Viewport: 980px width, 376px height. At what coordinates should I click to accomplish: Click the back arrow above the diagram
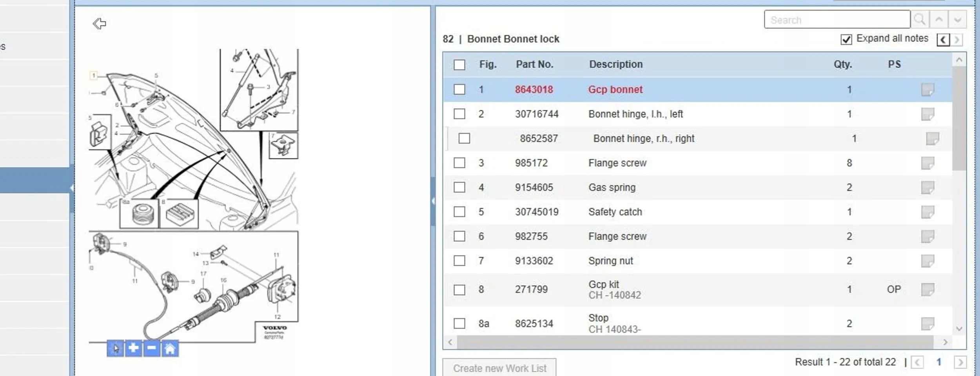click(x=100, y=24)
